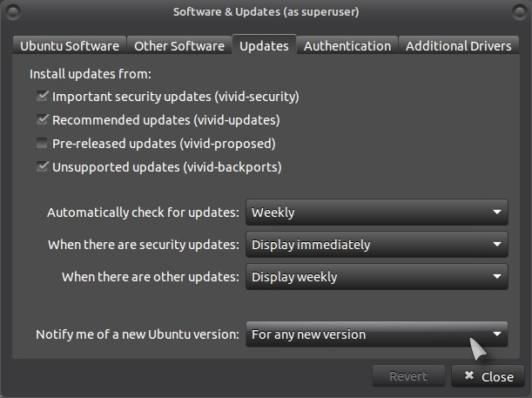
Task: Open the Automatically check for updates dropdown
Action: click(x=377, y=212)
